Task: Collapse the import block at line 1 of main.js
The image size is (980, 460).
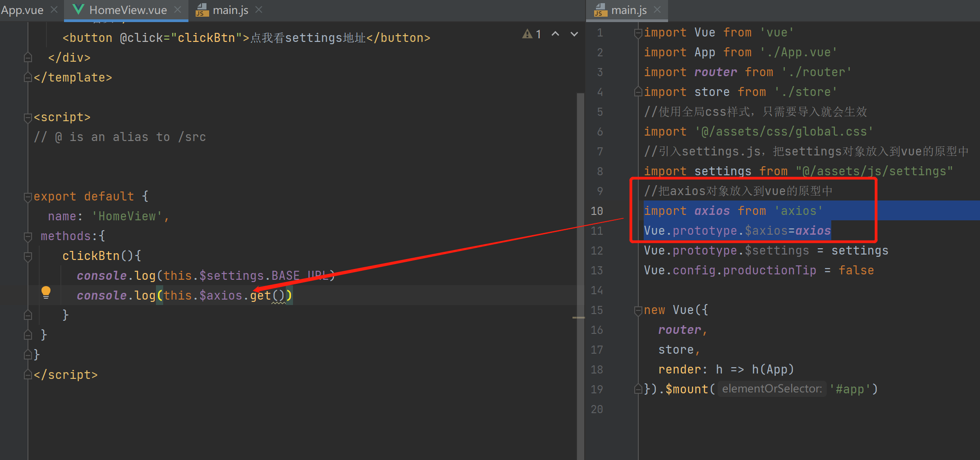Action: (638, 33)
